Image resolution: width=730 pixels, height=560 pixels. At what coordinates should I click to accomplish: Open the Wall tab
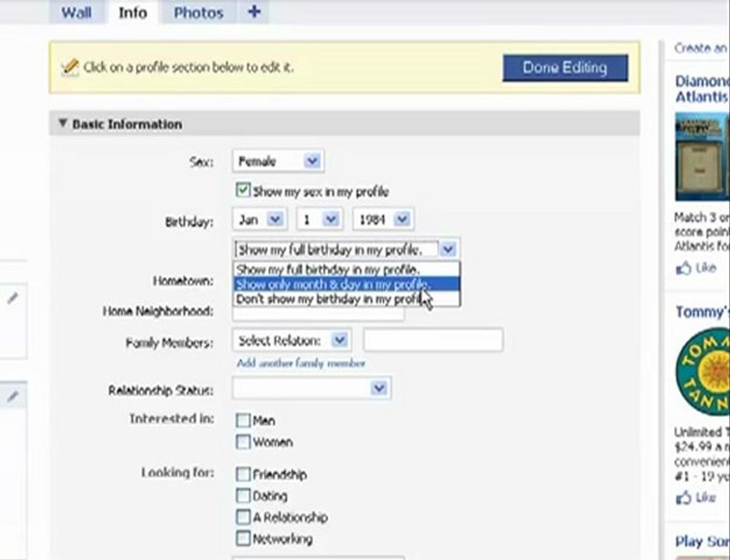point(76,12)
